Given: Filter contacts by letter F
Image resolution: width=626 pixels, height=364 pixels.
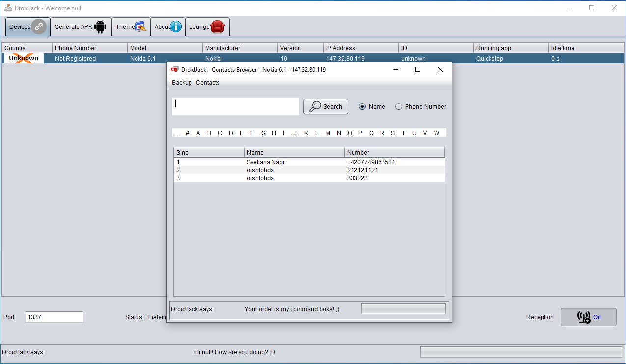Looking at the screenshot, I should tap(252, 133).
